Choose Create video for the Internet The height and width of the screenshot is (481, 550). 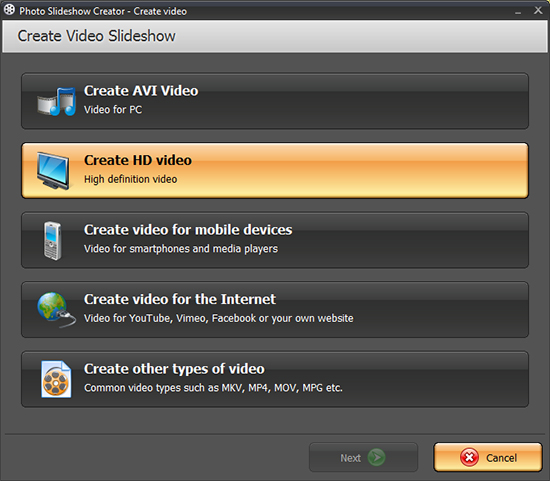275,309
